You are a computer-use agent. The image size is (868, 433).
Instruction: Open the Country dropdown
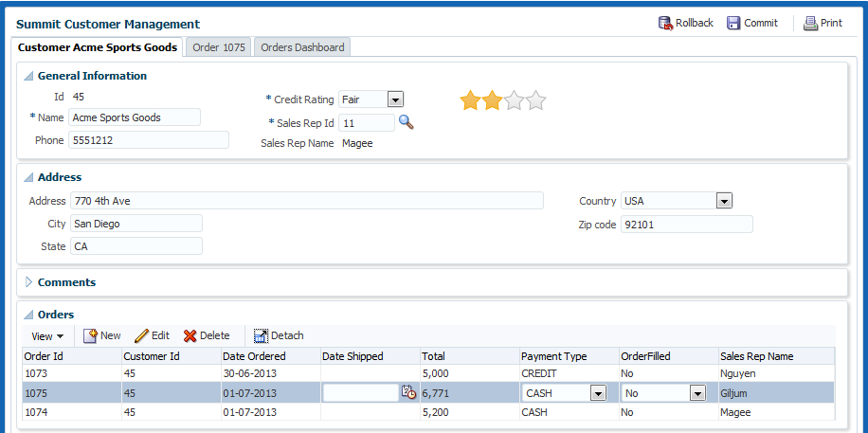(724, 201)
